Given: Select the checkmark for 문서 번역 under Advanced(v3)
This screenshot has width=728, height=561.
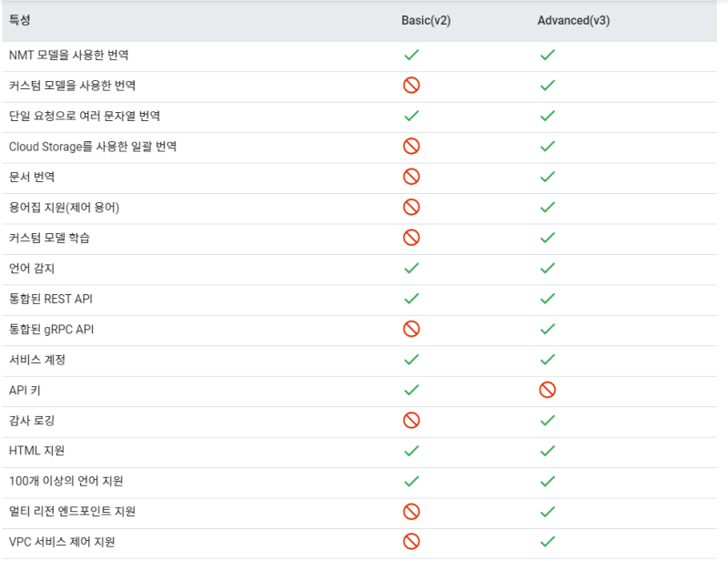Looking at the screenshot, I should (x=547, y=176).
